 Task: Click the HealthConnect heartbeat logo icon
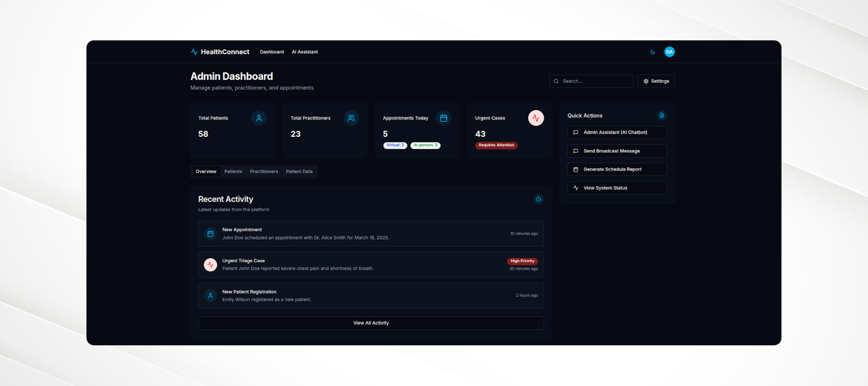(194, 52)
